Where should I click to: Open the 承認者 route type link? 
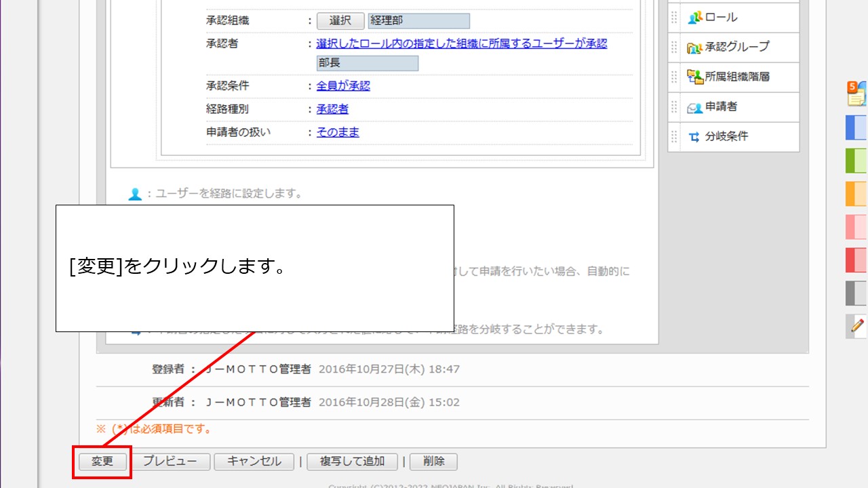(x=332, y=109)
